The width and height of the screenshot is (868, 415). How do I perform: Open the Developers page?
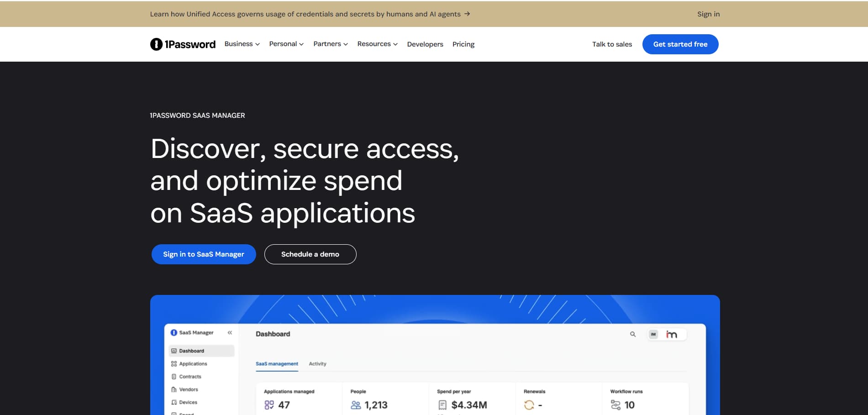(x=425, y=44)
